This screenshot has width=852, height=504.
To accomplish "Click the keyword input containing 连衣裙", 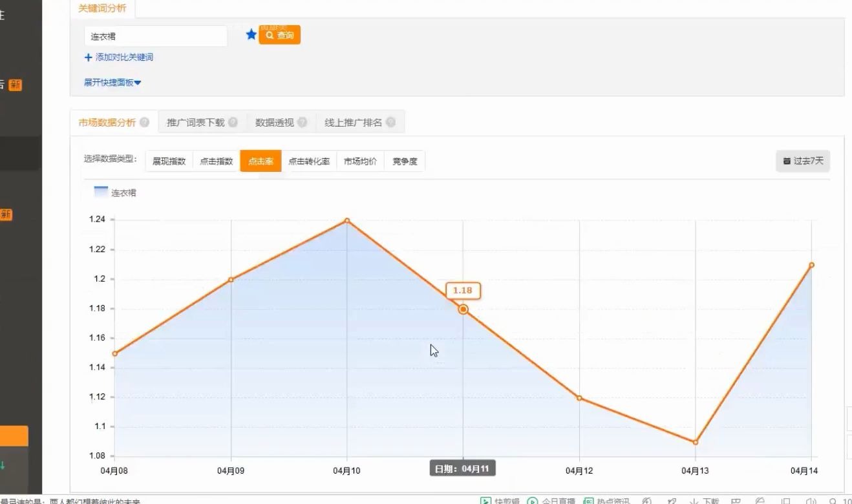I will (x=156, y=36).
